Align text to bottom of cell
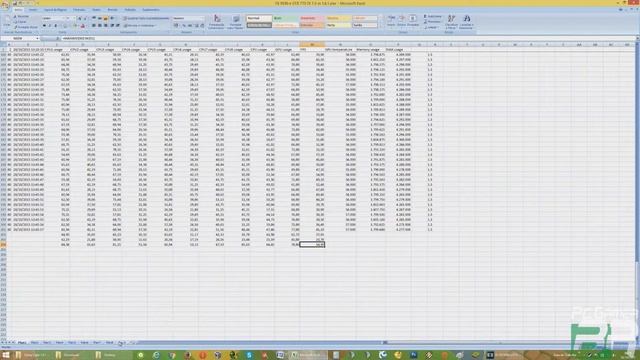640x360 pixels. pyautogui.click(x=105, y=18)
